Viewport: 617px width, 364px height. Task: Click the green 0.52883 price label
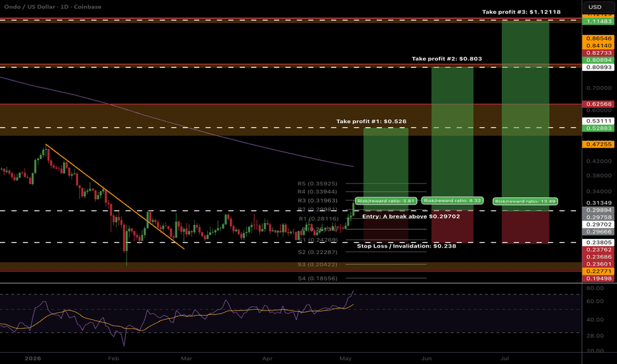pyautogui.click(x=598, y=128)
